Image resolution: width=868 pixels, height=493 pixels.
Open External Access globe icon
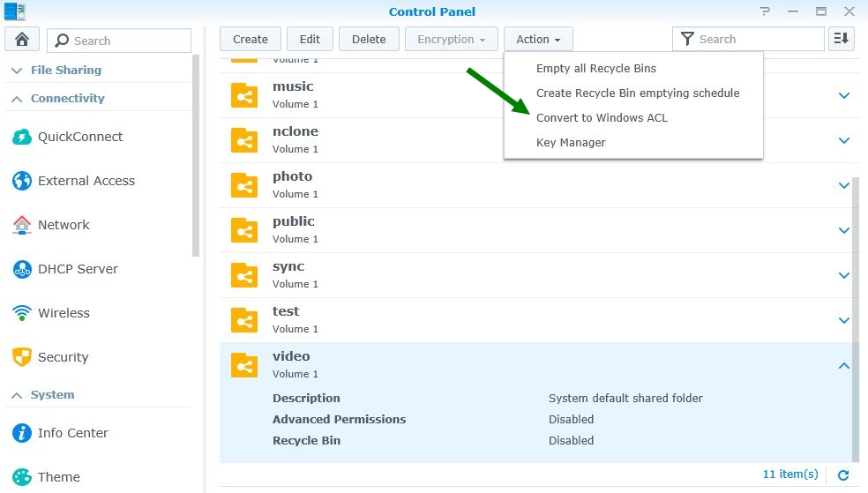tap(22, 181)
